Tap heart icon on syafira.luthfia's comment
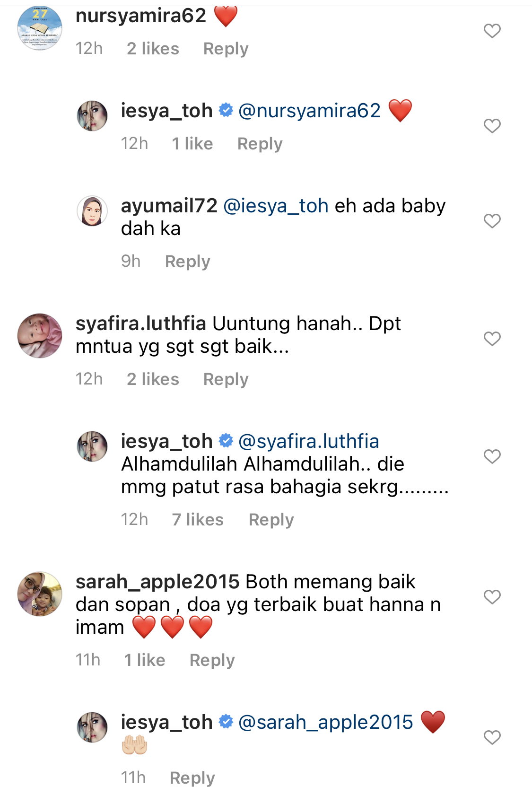Screen dimensions: 532x804 pos(492,339)
